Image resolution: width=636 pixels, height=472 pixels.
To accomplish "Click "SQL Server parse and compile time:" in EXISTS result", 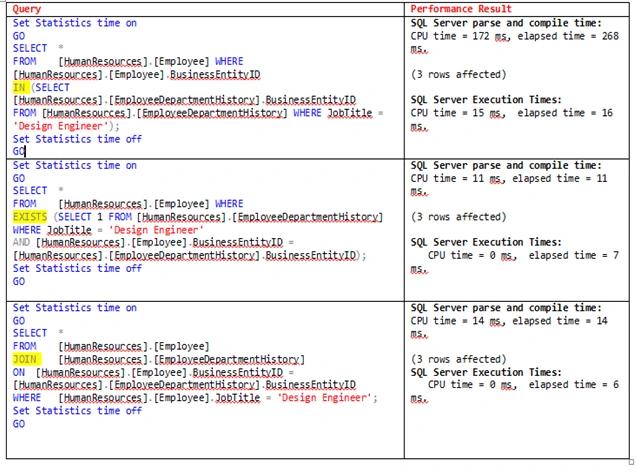I will coord(506,165).
